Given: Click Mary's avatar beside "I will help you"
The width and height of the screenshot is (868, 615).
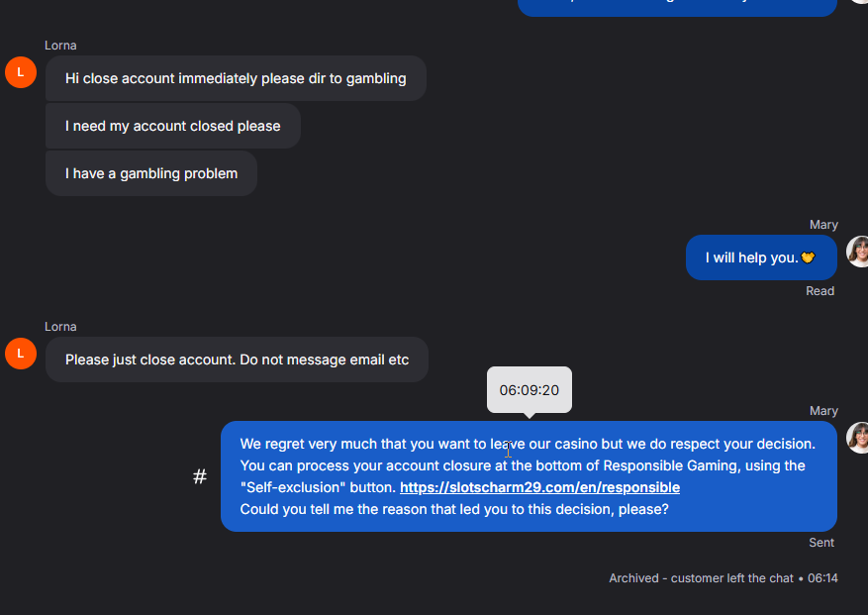Looking at the screenshot, I should pyautogui.click(x=858, y=253).
